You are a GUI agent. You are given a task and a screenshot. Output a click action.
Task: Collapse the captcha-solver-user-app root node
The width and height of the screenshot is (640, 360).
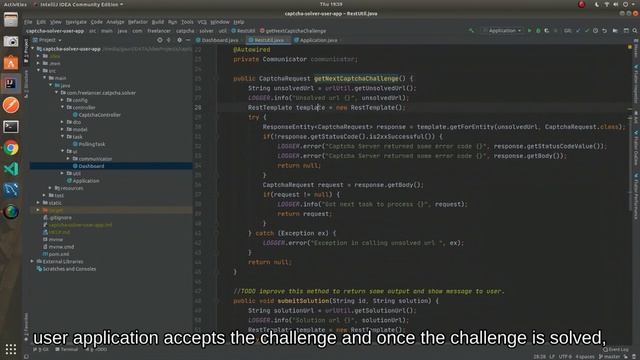point(33,49)
